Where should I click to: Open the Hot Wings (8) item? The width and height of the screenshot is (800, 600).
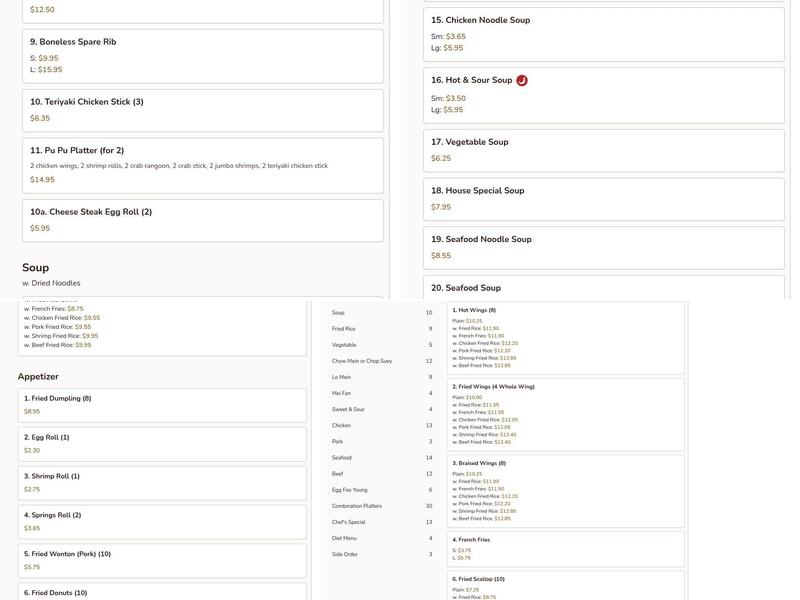pyautogui.click(x=566, y=338)
